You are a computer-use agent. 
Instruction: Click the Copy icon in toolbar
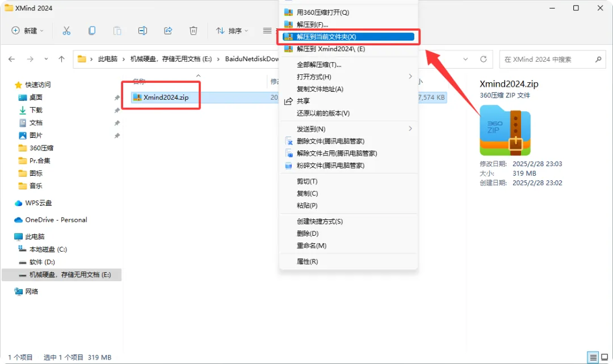coord(92,31)
